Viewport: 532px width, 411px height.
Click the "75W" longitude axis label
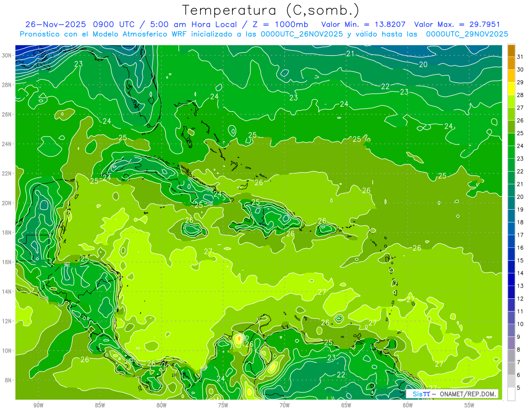point(223,405)
